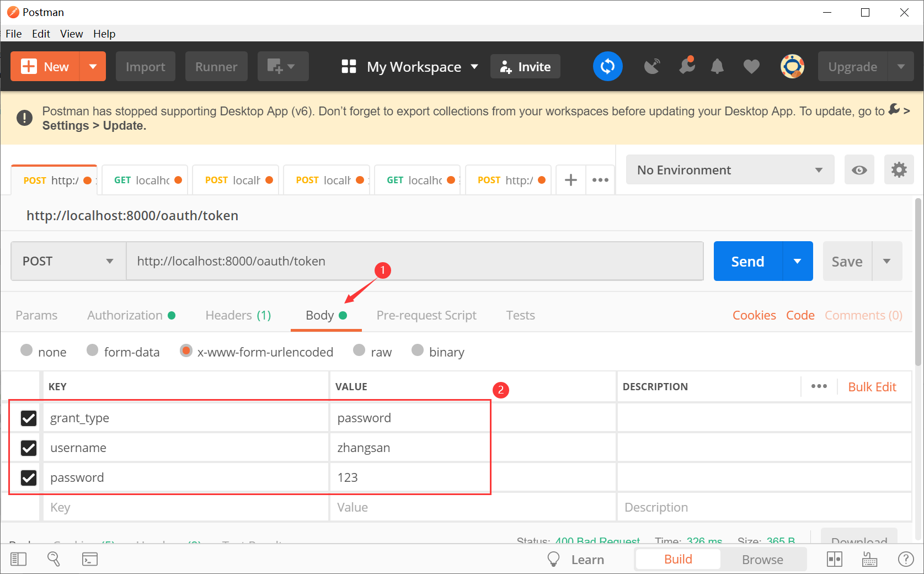The image size is (924, 574).
Task: Switch to the Headers (1) tab
Action: click(x=238, y=315)
